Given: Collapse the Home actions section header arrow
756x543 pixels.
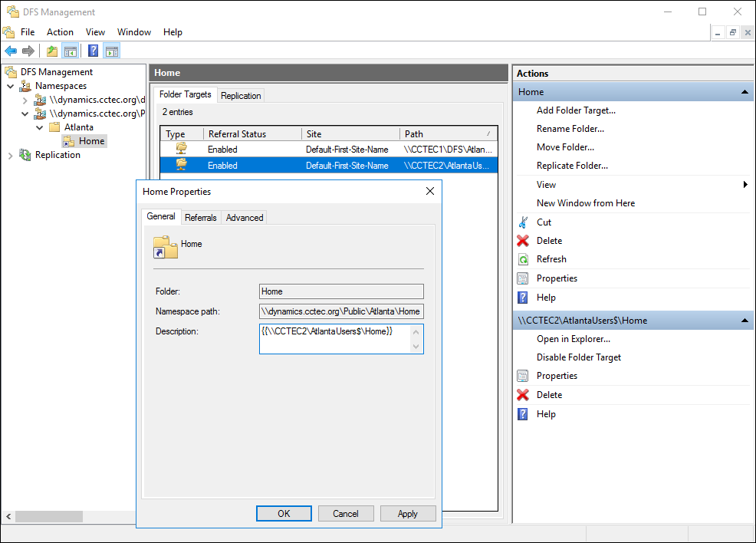Looking at the screenshot, I should (744, 92).
